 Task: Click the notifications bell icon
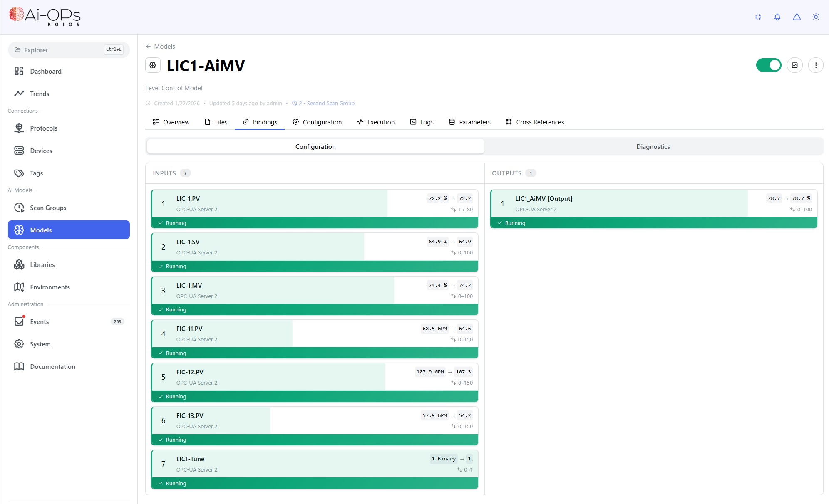777,17
